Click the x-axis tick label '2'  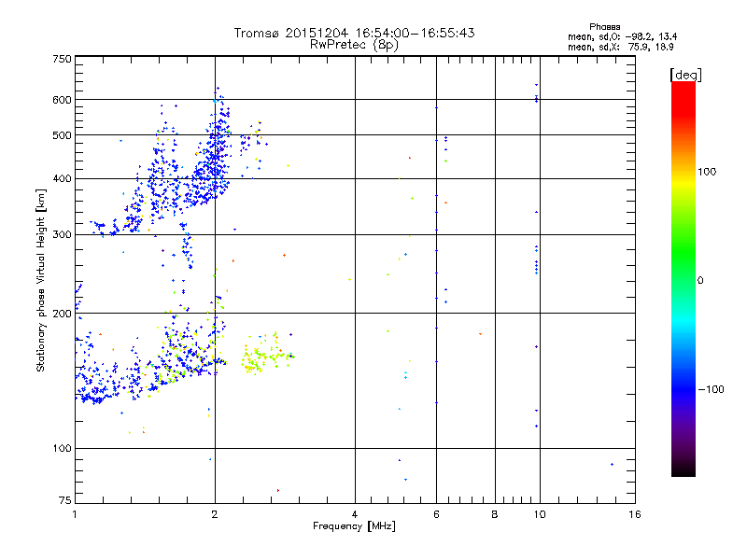pos(215,514)
